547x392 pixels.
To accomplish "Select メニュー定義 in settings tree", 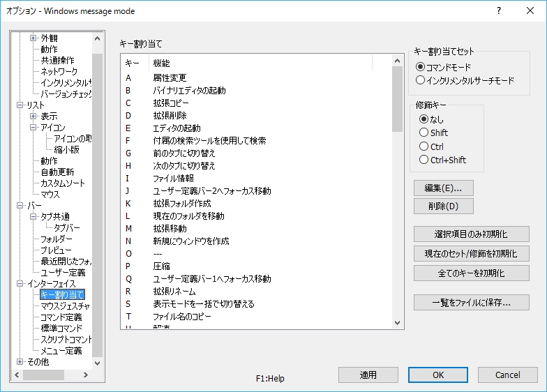I will click(x=61, y=350).
